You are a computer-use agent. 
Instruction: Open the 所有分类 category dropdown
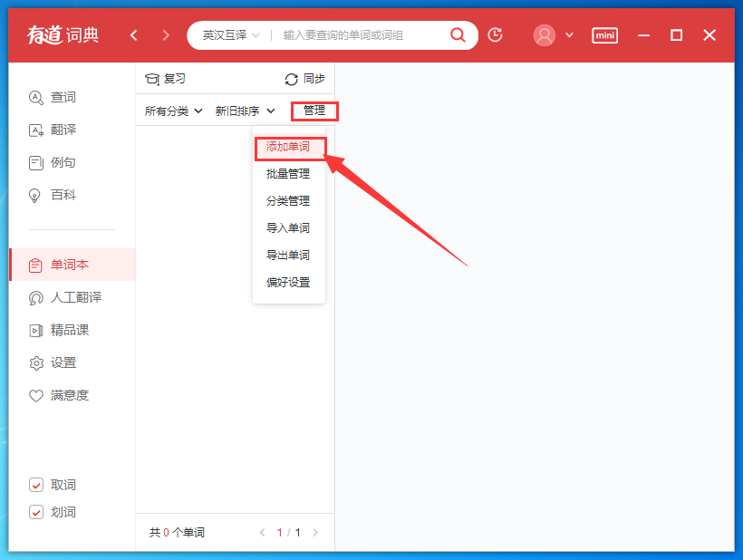click(x=171, y=111)
